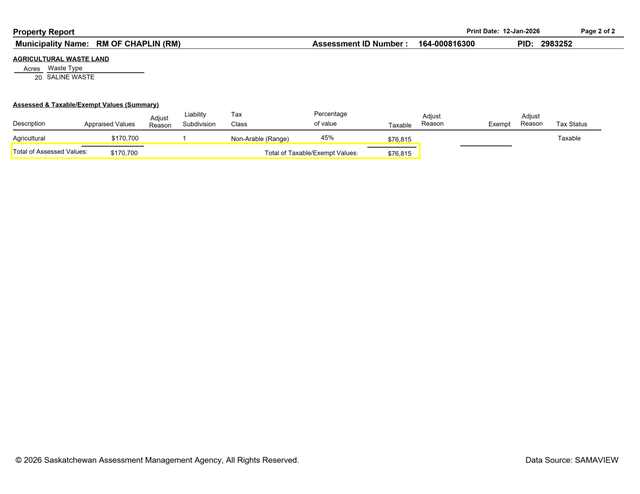Screen dimensions: 640x494
Task: Click the Property Report title
Action: pos(43,32)
